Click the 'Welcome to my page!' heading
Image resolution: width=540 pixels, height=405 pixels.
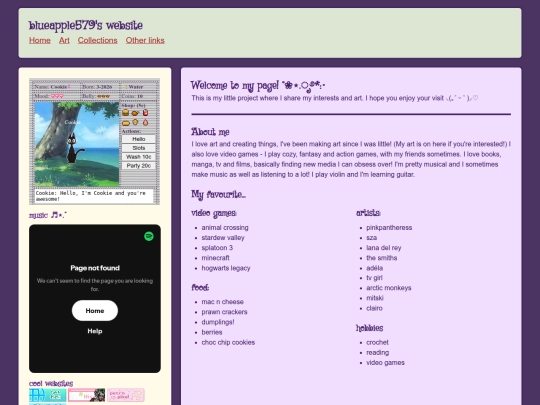click(x=258, y=85)
